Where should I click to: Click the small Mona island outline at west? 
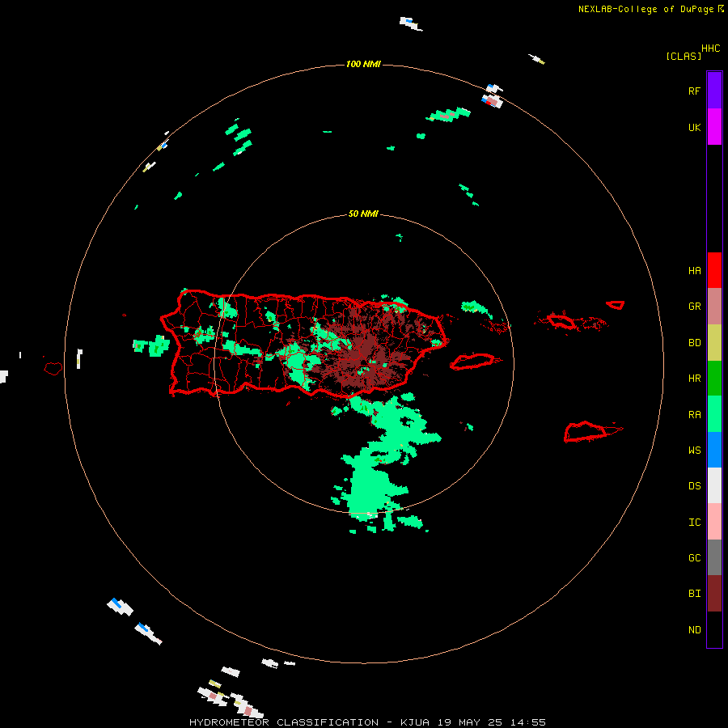tap(53, 369)
